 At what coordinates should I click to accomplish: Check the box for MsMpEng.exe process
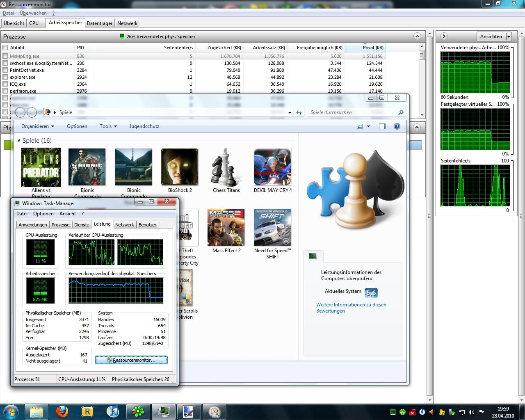[x=5, y=56]
